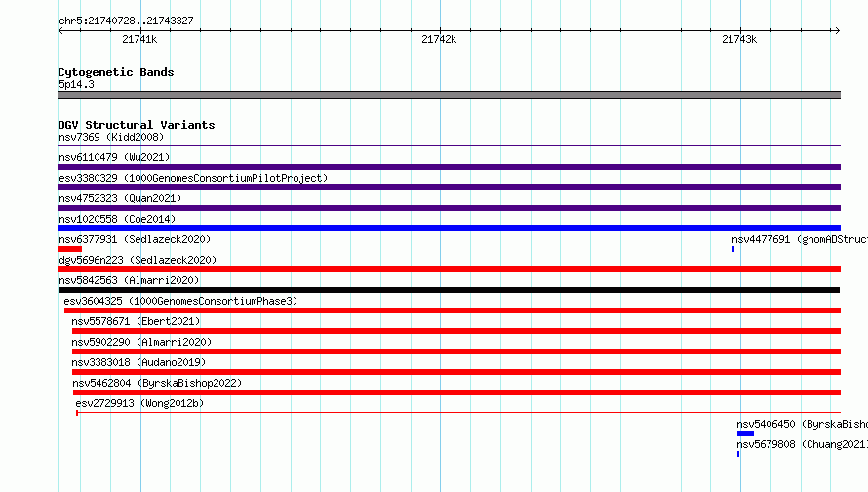Click the nsv7369 thin purple line
The width and height of the screenshot is (868, 492).
[x=449, y=146]
